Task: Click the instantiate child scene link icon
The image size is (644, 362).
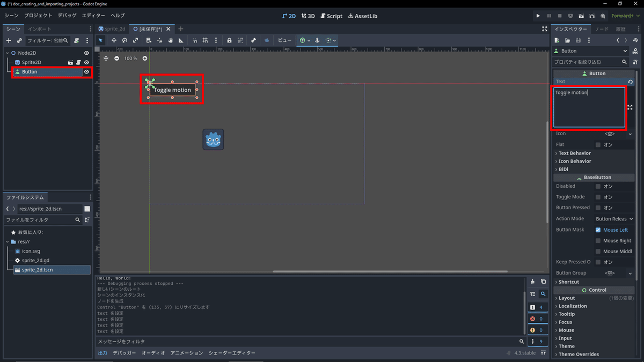Action: tap(19, 40)
